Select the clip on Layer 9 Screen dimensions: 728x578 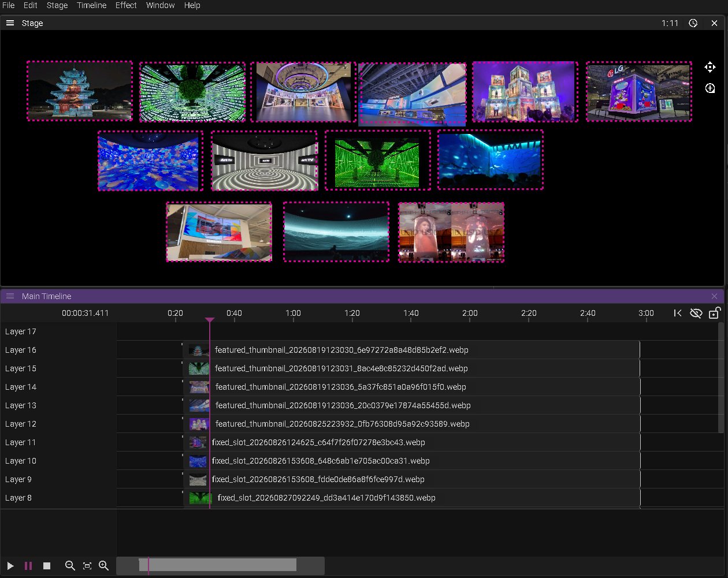point(411,479)
